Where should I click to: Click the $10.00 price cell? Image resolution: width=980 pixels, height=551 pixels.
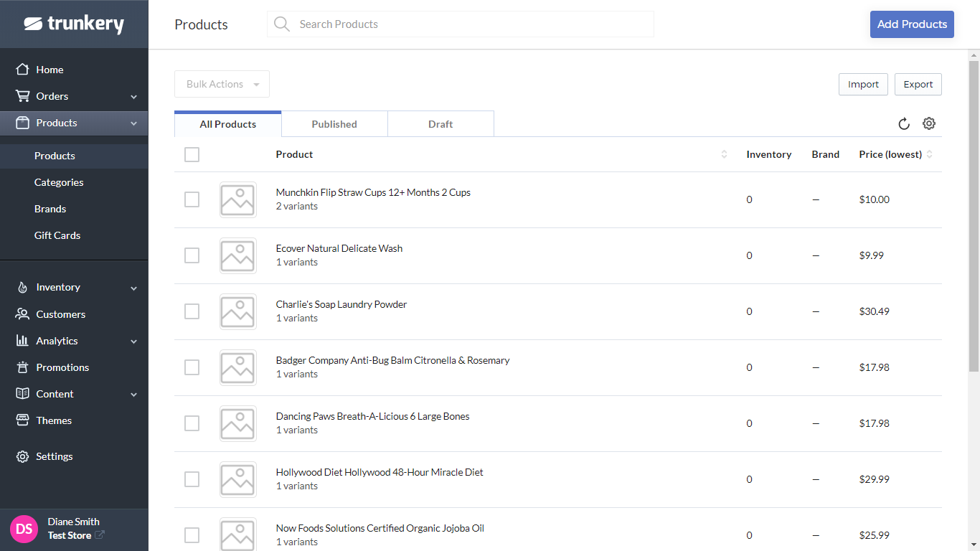point(874,199)
